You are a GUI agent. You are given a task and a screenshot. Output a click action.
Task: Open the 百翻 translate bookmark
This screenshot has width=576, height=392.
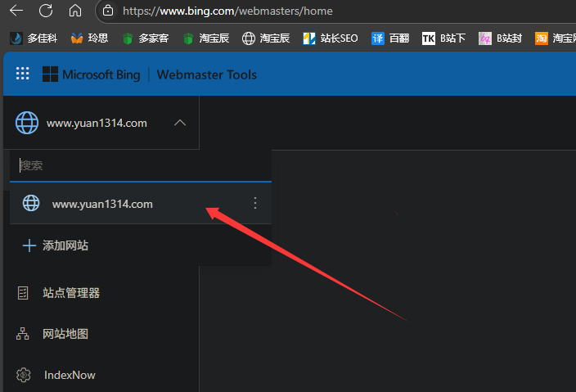click(390, 38)
